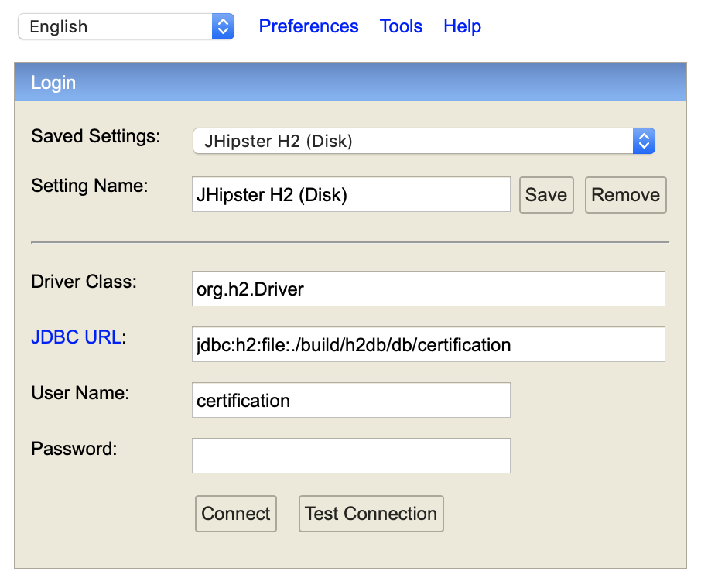Click the 'User Name:' label
The height and width of the screenshot is (588, 701).
tap(80, 393)
